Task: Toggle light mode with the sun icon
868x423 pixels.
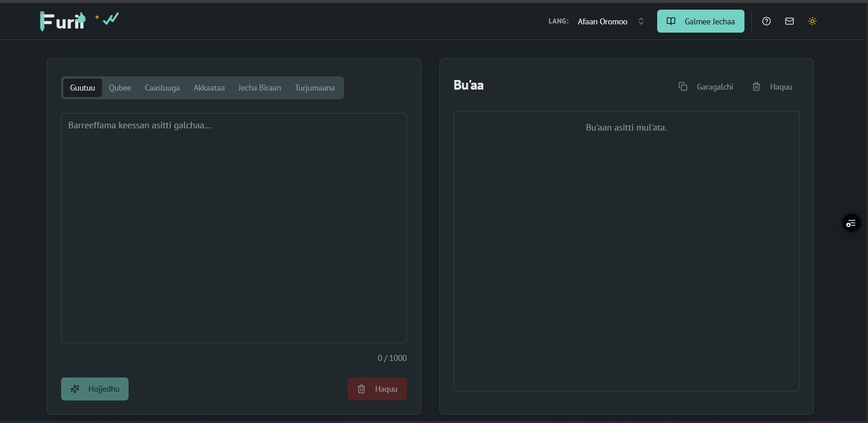Action: pyautogui.click(x=812, y=21)
